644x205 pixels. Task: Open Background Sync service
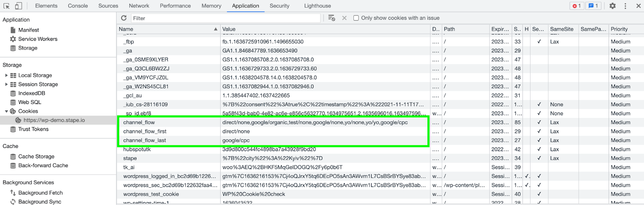click(x=39, y=201)
